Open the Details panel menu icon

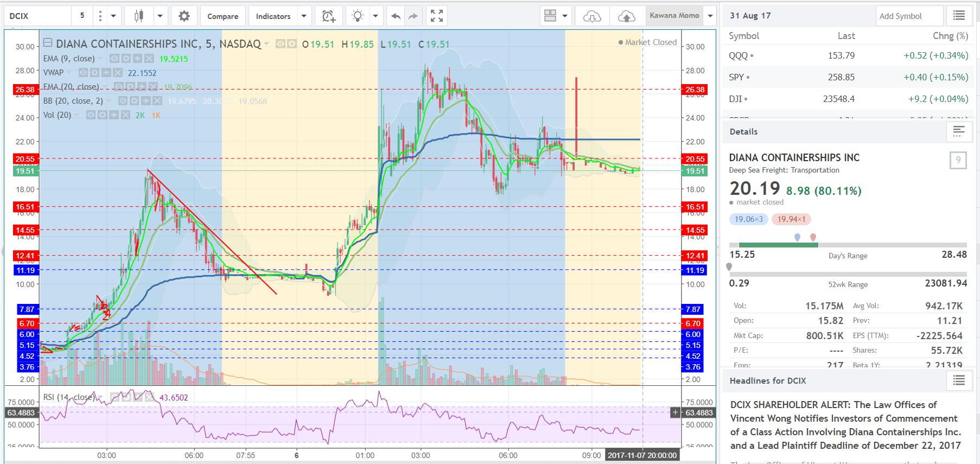(x=959, y=131)
